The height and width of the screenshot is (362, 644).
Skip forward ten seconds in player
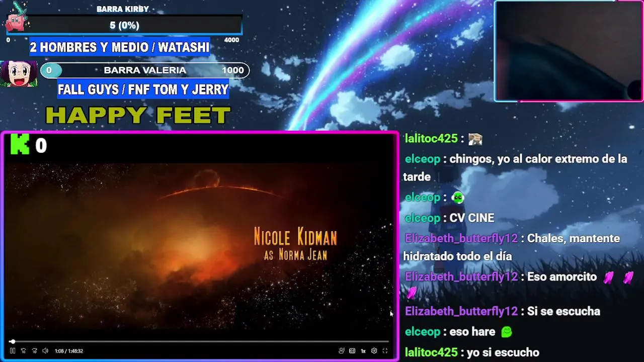[34, 351]
